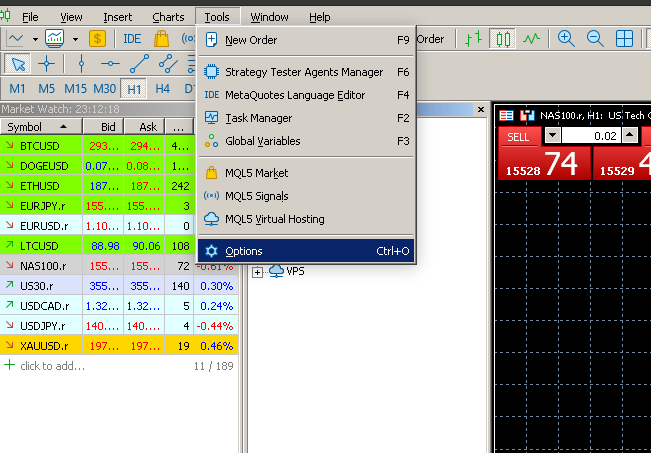Select New Order menu entry
This screenshot has height=453, width=651.
(x=306, y=40)
